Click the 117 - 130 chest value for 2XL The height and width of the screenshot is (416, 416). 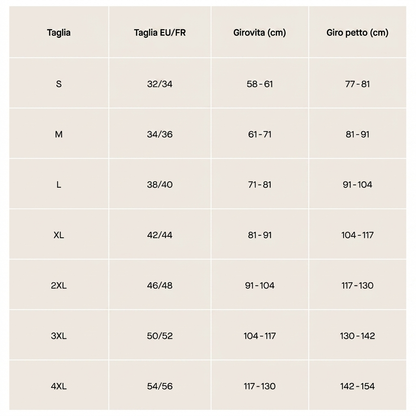[357, 285]
